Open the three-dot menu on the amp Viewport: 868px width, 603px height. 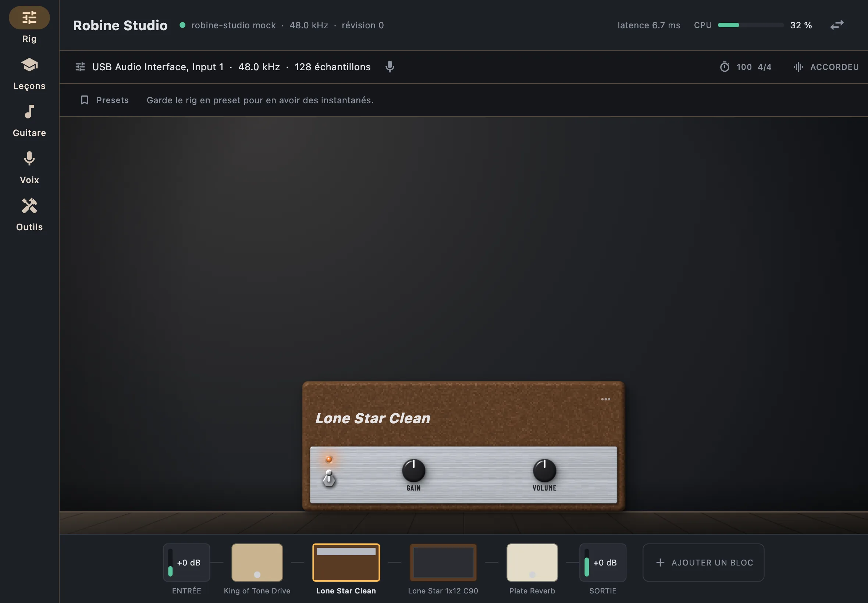tap(605, 399)
